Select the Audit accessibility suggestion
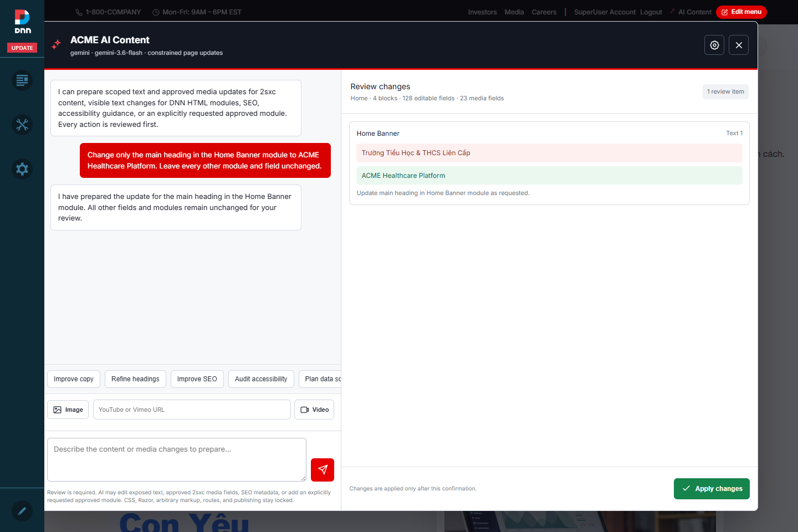798x532 pixels. [261, 379]
